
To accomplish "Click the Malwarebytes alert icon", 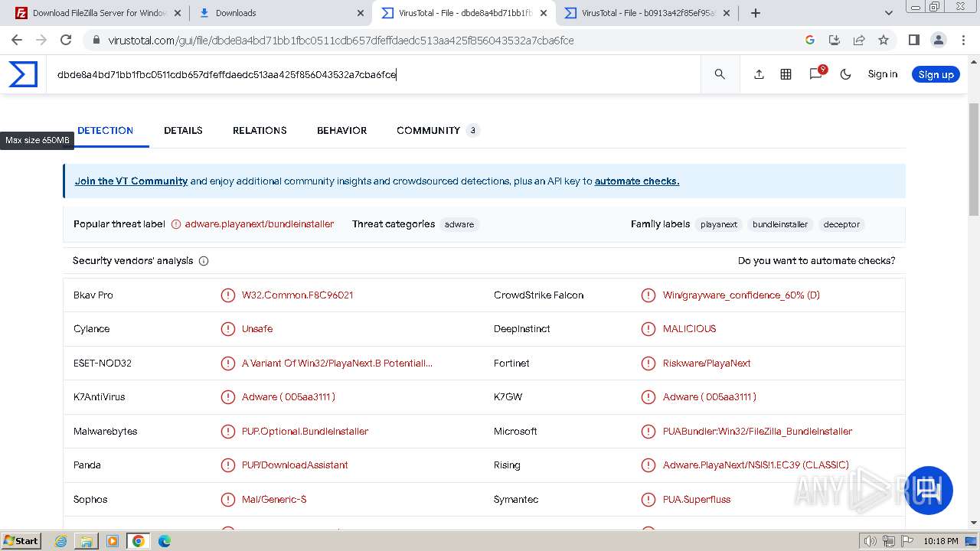I will [228, 432].
